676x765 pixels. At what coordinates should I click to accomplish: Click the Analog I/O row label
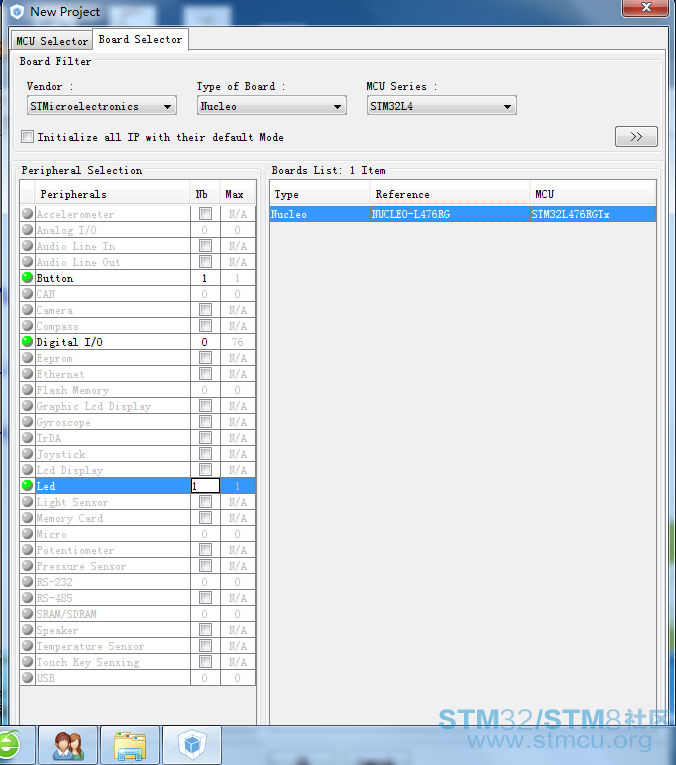pyautogui.click(x=66, y=230)
